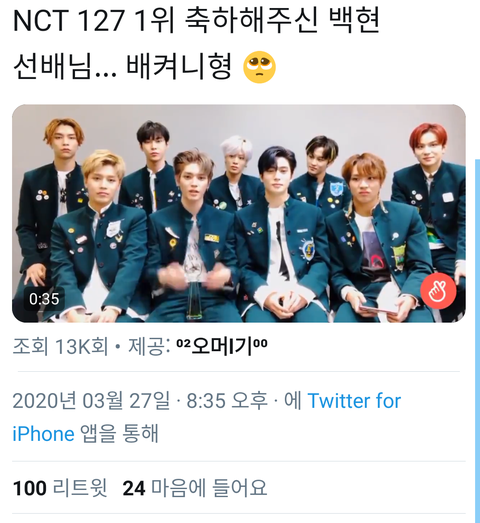
Task: Click the teary-eyed emoji in tweet text
Action: point(259,67)
